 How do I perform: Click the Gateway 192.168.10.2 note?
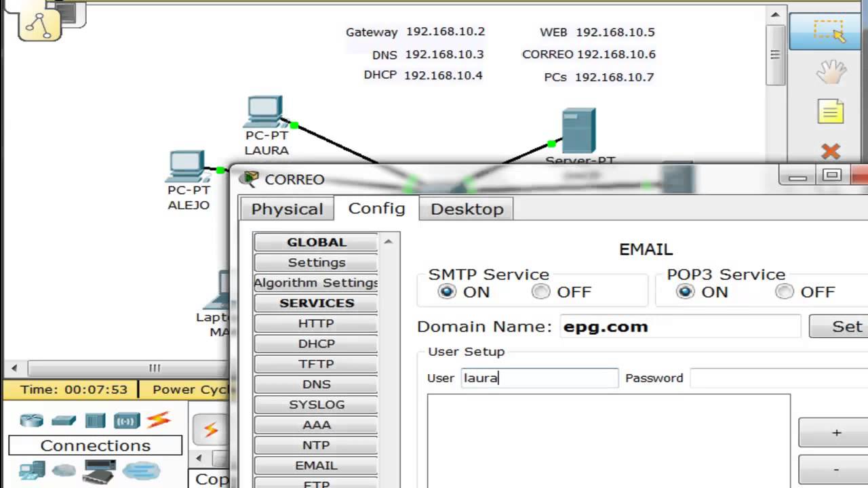click(415, 32)
